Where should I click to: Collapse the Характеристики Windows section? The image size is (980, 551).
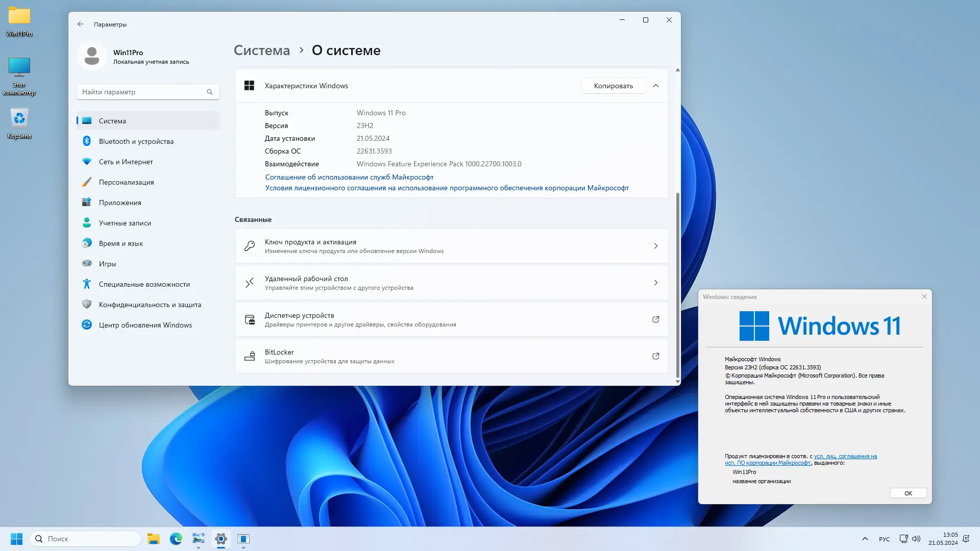coord(656,86)
